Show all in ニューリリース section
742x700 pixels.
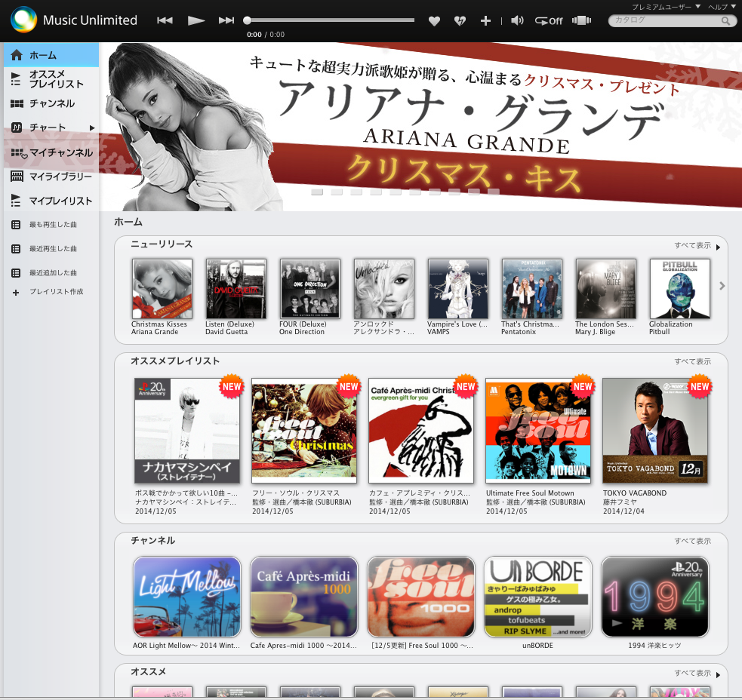click(x=692, y=245)
